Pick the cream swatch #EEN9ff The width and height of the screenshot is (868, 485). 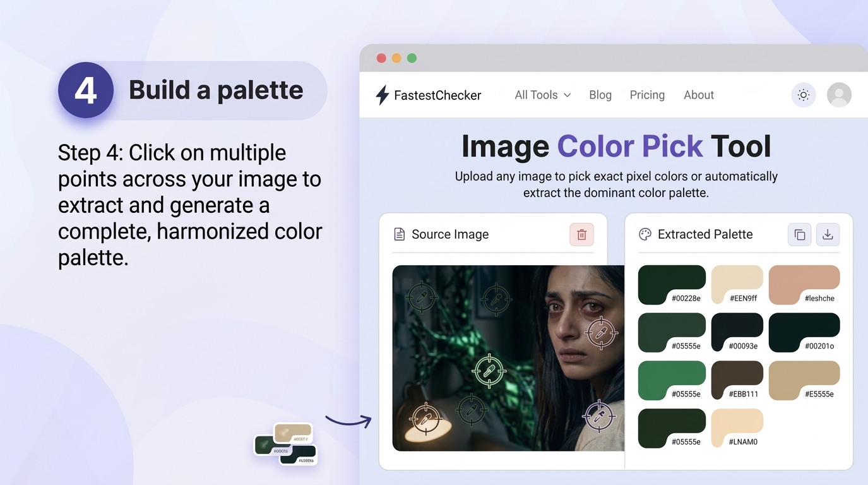[737, 285]
